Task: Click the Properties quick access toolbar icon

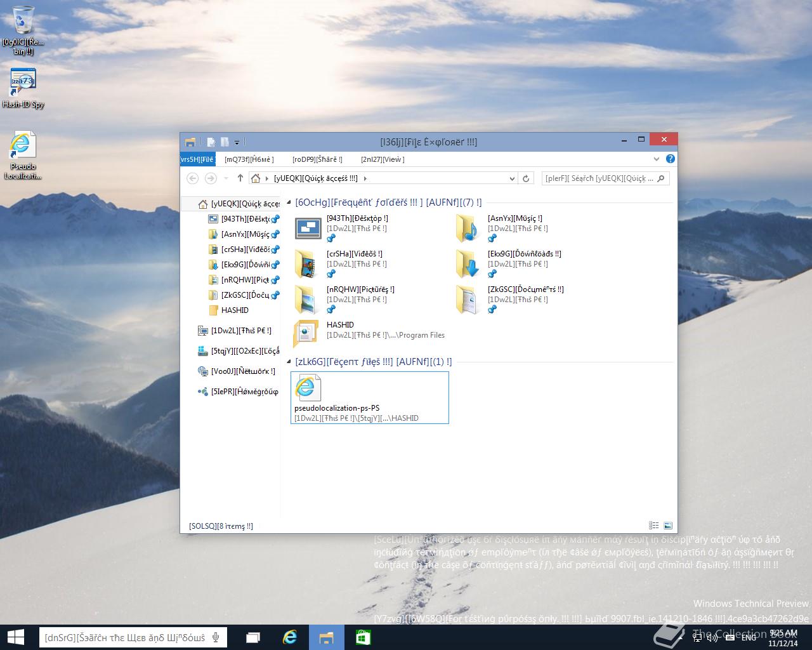Action: coord(211,142)
